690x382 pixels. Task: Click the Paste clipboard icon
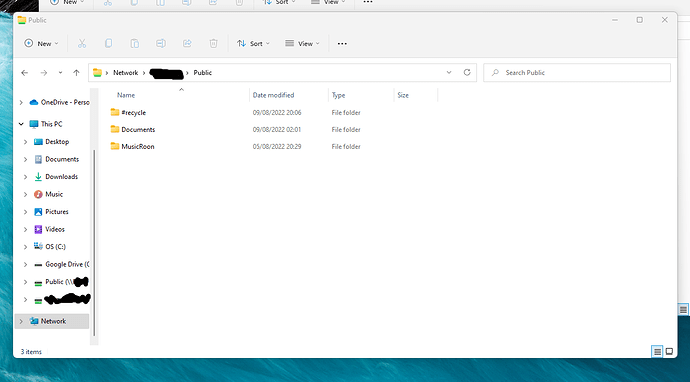coord(134,43)
